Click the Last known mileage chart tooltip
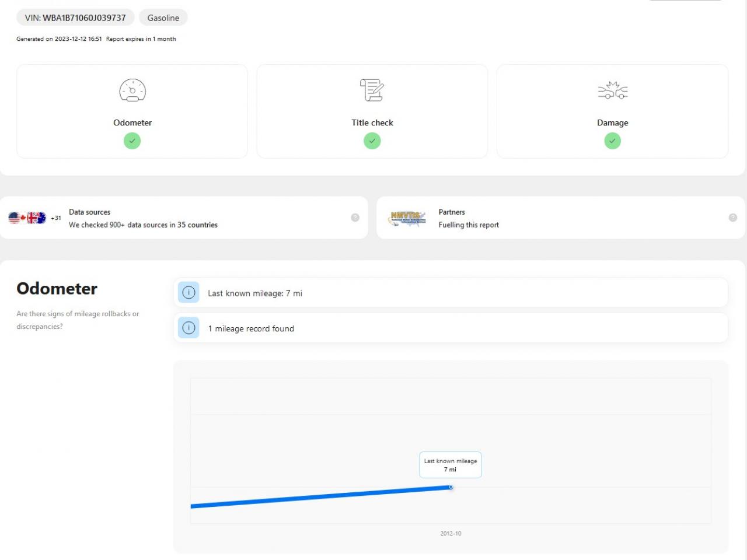The height and width of the screenshot is (560, 747). [451, 465]
